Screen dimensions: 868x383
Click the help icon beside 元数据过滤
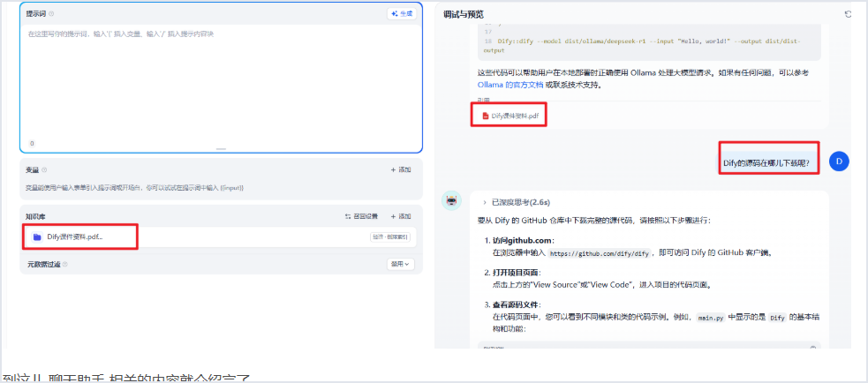click(x=64, y=265)
